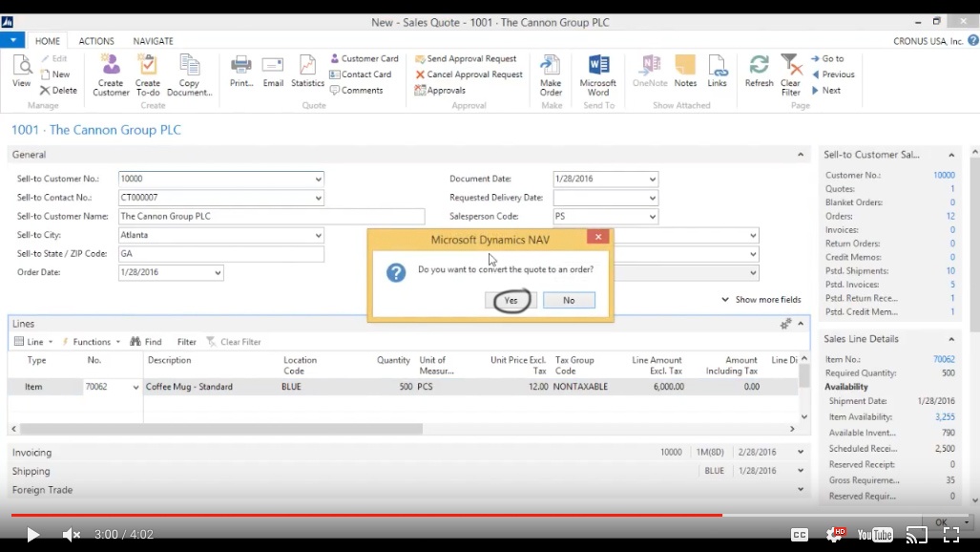980x552 pixels.
Task: Refresh the quote page
Action: [759, 71]
